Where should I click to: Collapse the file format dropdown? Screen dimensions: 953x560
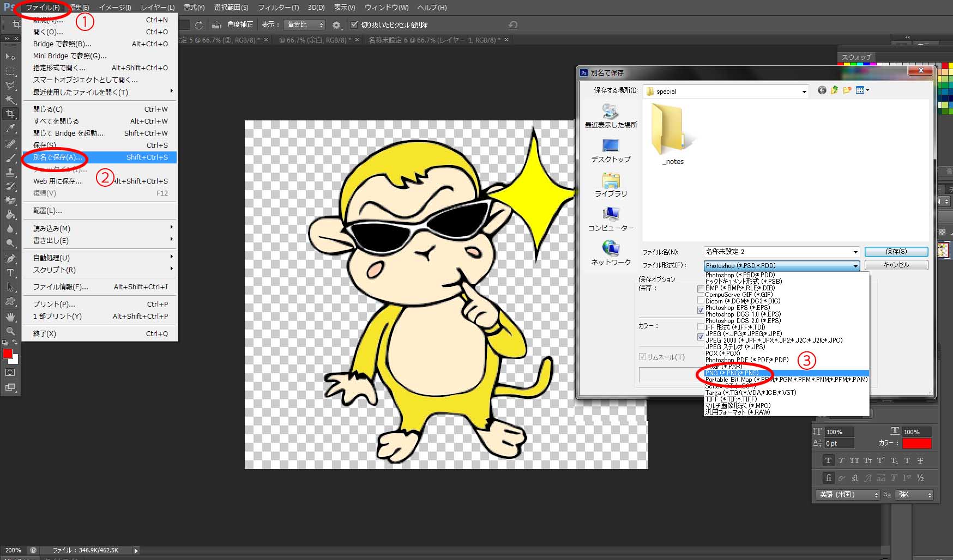pyautogui.click(x=855, y=266)
